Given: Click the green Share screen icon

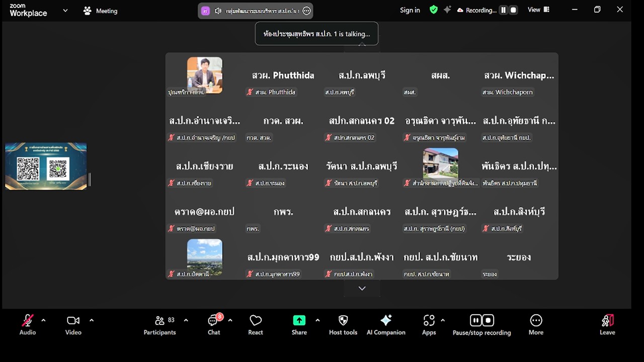Looking at the screenshot, I should [299, 320].
